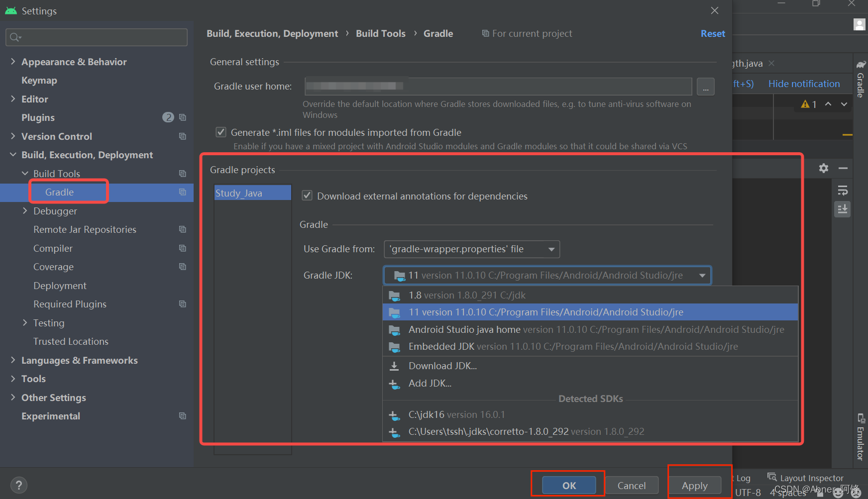The width and height of the screenshot is (868, 499).
Task: Click Hide notification link in editor
Action: [x=804, y=84]
